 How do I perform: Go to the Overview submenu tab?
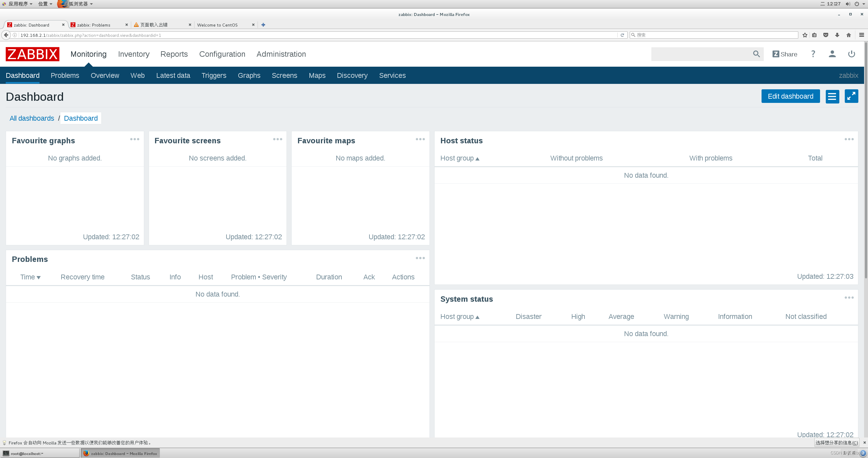tap(105, 75)
